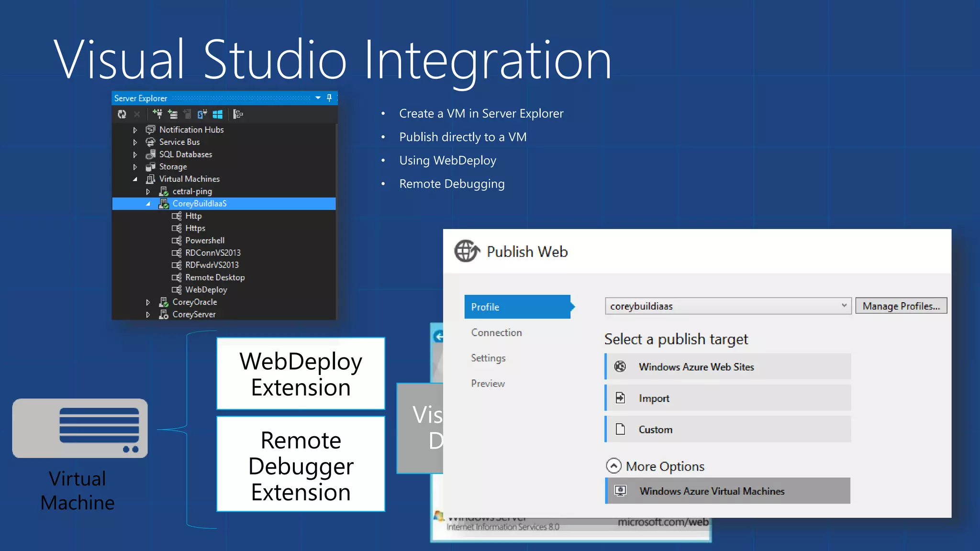Screen dimensions: 980x551
Task: Click the SQL Databases icon
Action: tap(150, 154)
